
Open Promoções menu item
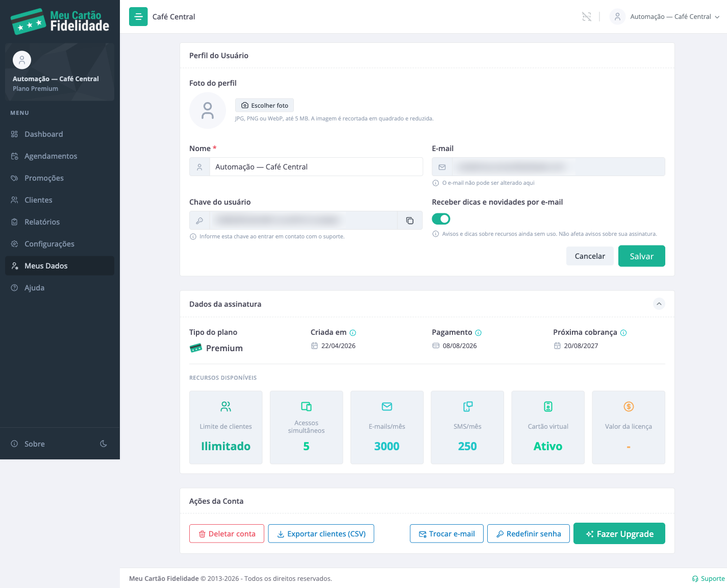click(x=60, y=178)
